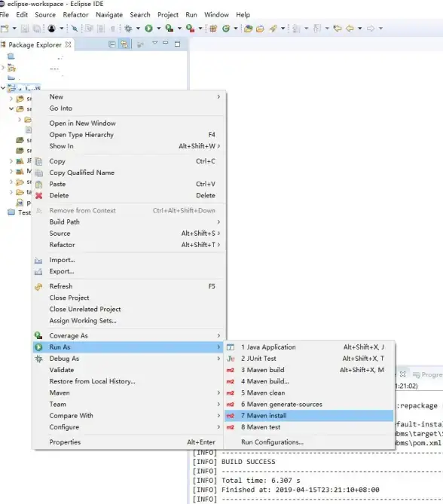
Task: Open the Progress tab near console
Action: (428, 374)
